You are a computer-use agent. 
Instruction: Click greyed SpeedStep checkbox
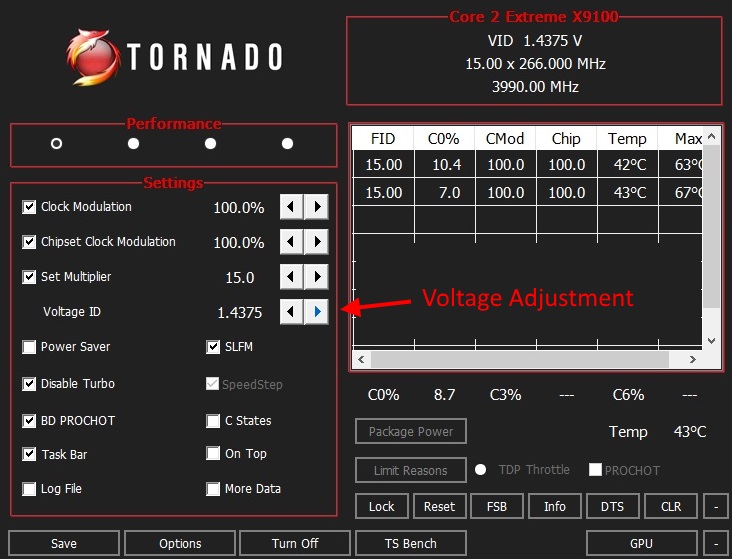coord(212,384)
